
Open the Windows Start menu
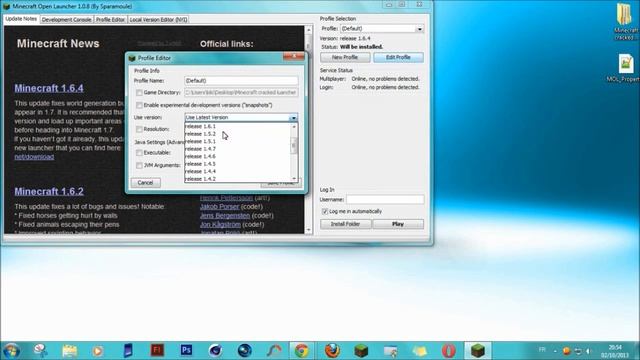tap(11, 351)
